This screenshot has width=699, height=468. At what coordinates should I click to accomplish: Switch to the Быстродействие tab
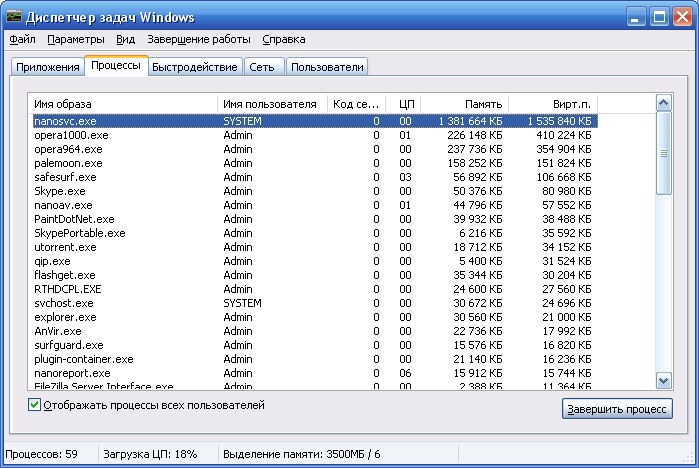tap(195, 67)
